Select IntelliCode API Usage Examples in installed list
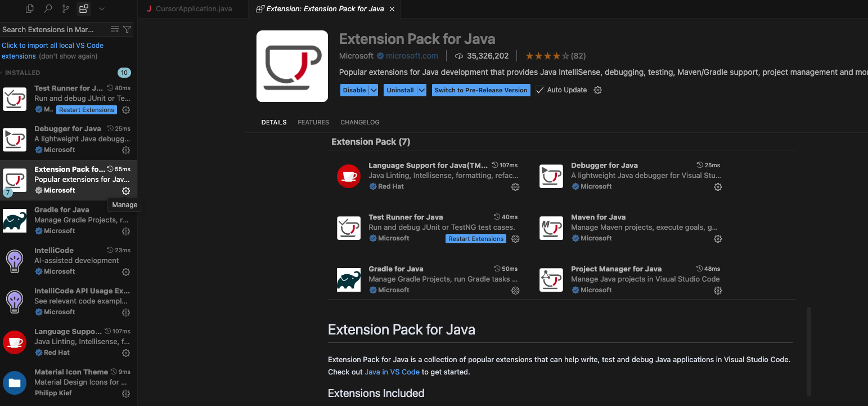 [69, 301]
